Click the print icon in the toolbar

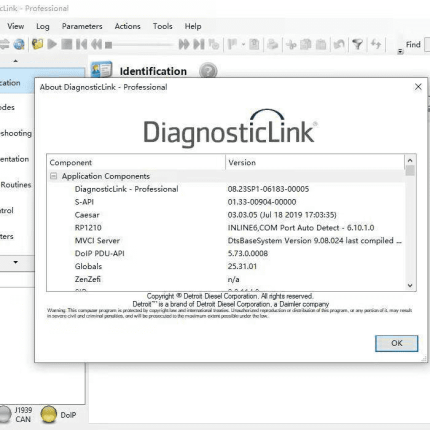pos(272,44)
